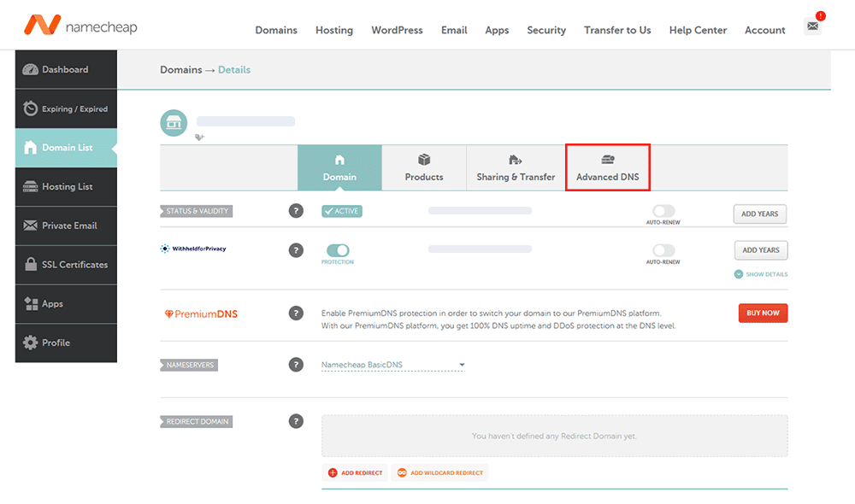Click the Add Redirect button
This screenshot has width=855, height=504.
355,473
